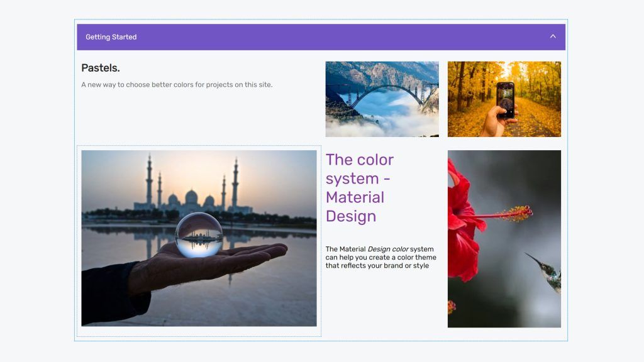The image size is (644, 362).
Task: Click the crystal ball in the hand
Action: [x=199, y=235]
